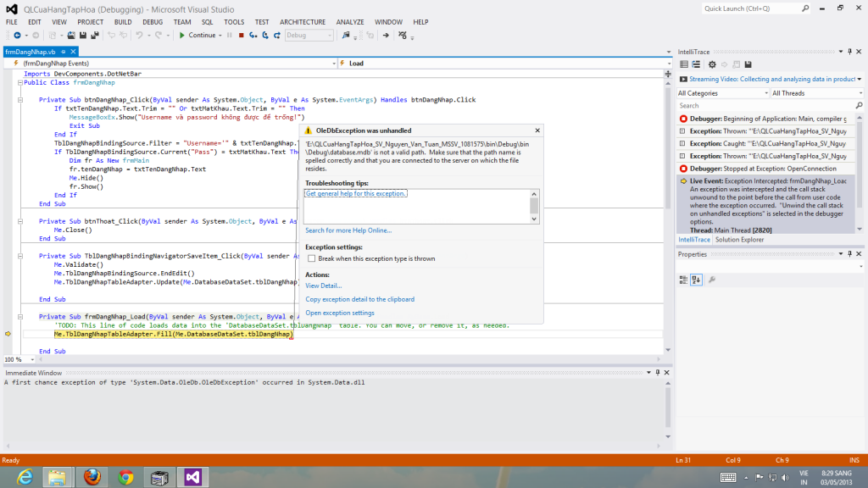Open the ARCHITECTURE menu
The height and width of the screenshot is (488, 868).
point(303,22)
